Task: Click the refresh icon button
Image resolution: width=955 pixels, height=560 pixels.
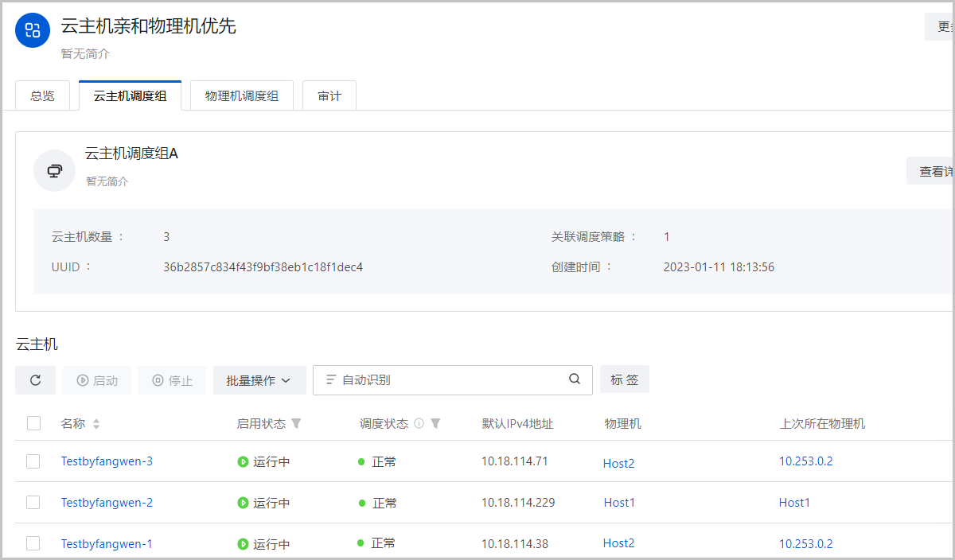Action: click(35, 380)
